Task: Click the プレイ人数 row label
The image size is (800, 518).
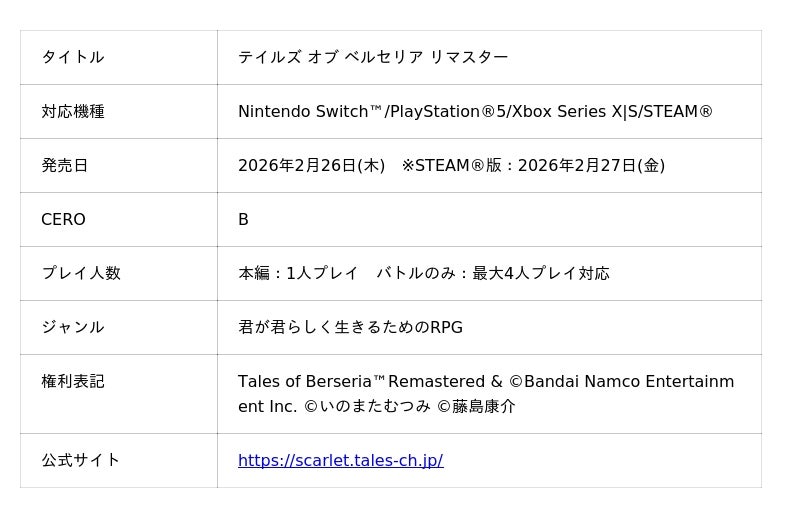Action: coord(80,274)
